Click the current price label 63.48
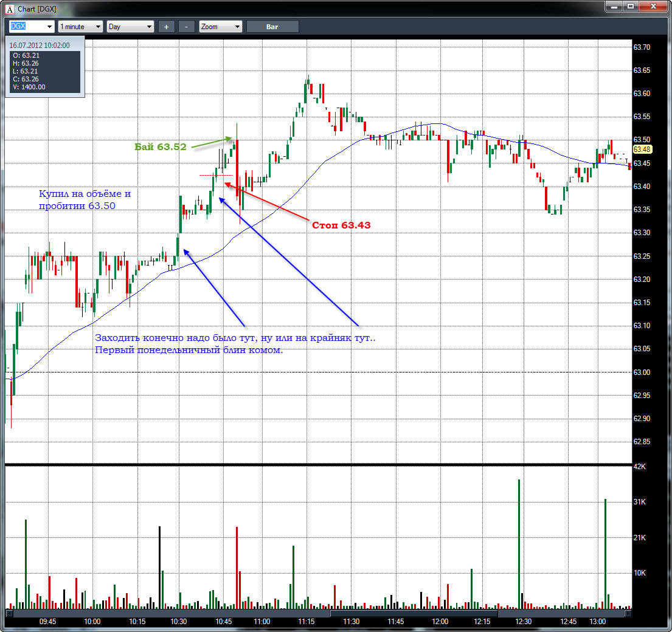Image resolution: width=672 pixels, height=632 pixels. pyautogui.click(x=642, y=149)
